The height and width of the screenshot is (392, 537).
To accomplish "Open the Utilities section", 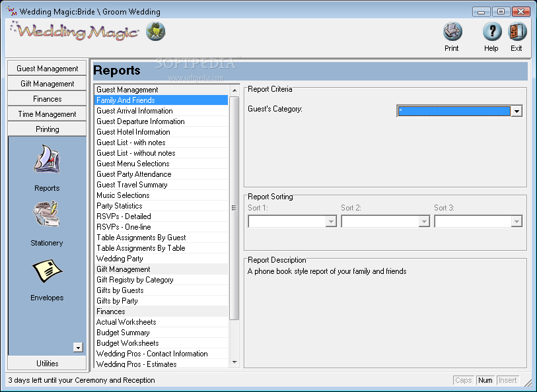I will 47,363.
